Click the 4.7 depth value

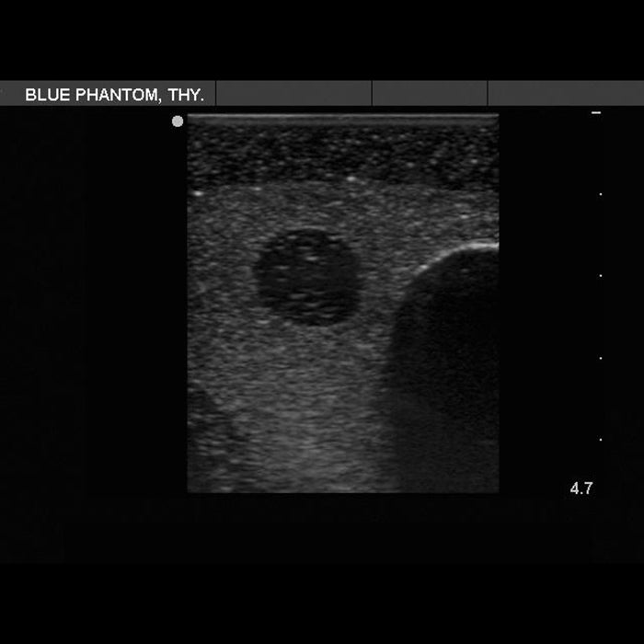click(581, 489)
